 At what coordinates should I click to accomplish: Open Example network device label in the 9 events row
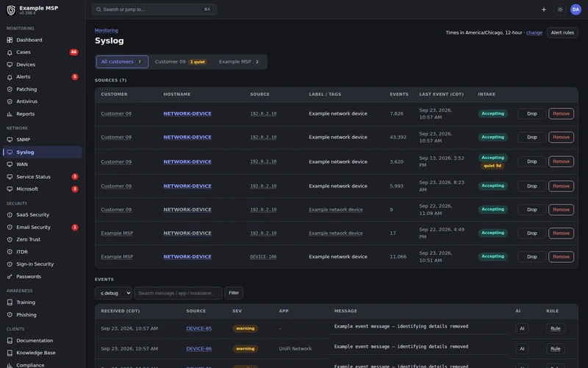pyautogui.click(x=336, y=210)
